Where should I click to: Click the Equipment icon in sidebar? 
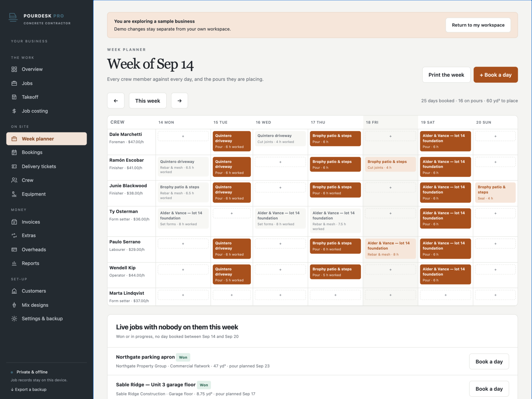coord(14,194)
